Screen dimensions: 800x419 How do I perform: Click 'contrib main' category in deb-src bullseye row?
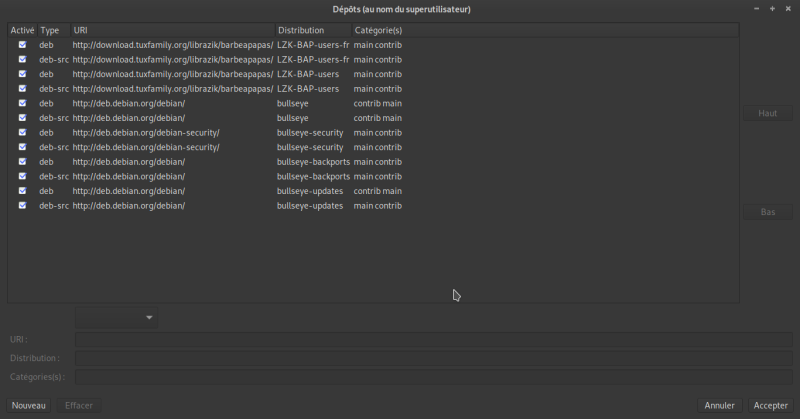point(378,118)
